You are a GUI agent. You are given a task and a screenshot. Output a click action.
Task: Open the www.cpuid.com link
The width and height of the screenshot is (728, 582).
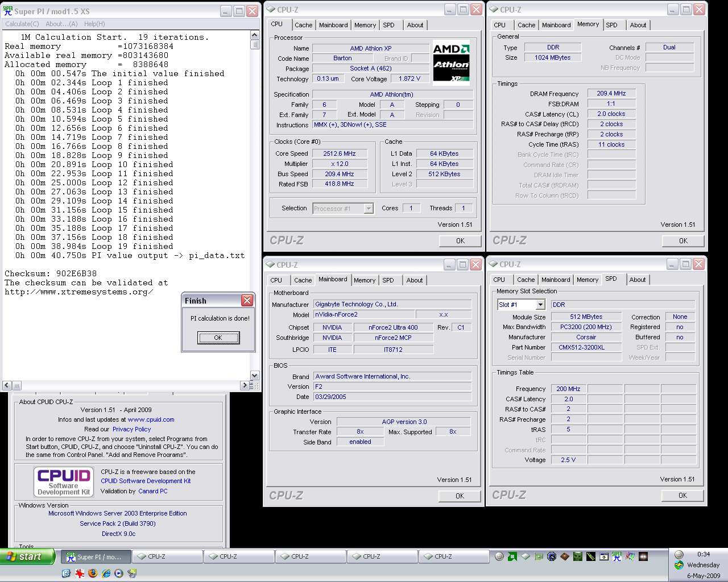coord(151,419)
